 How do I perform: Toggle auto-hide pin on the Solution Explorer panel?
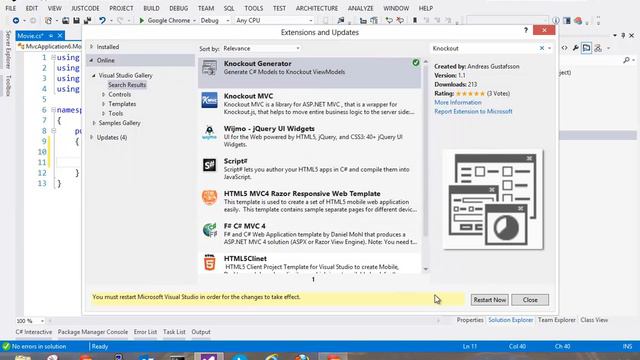(623, 36)
